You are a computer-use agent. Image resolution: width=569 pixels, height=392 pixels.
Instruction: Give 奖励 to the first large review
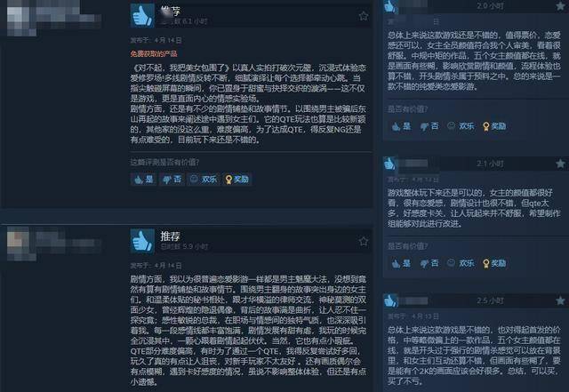coord(237,180)
